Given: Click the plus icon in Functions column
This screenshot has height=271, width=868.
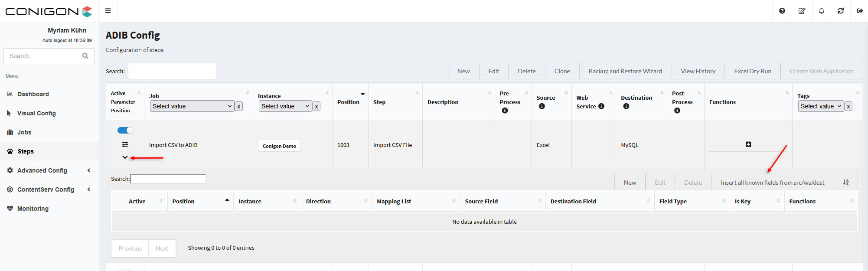Looking at the screenshot, I should click(x=748, y=144).
